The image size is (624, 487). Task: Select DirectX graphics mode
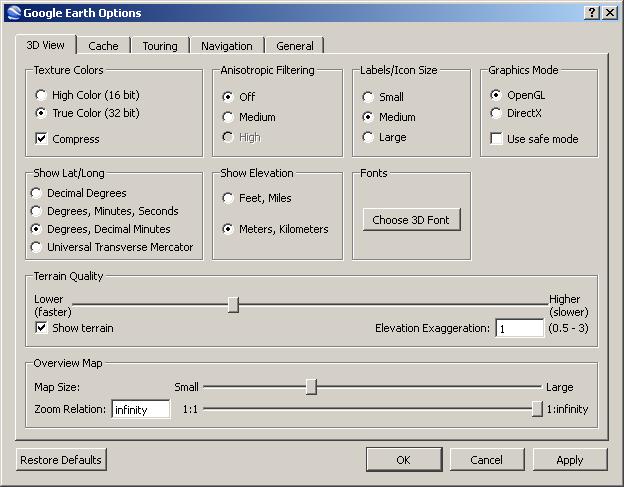tap(516, 113)
